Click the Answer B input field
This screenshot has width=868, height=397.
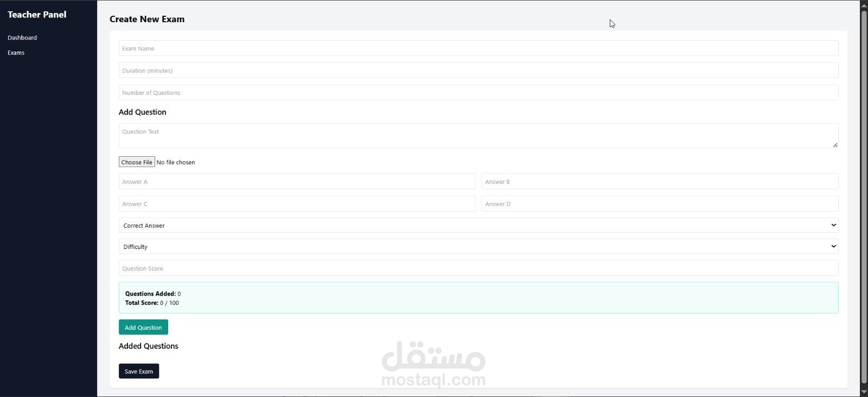pos(660,182)
